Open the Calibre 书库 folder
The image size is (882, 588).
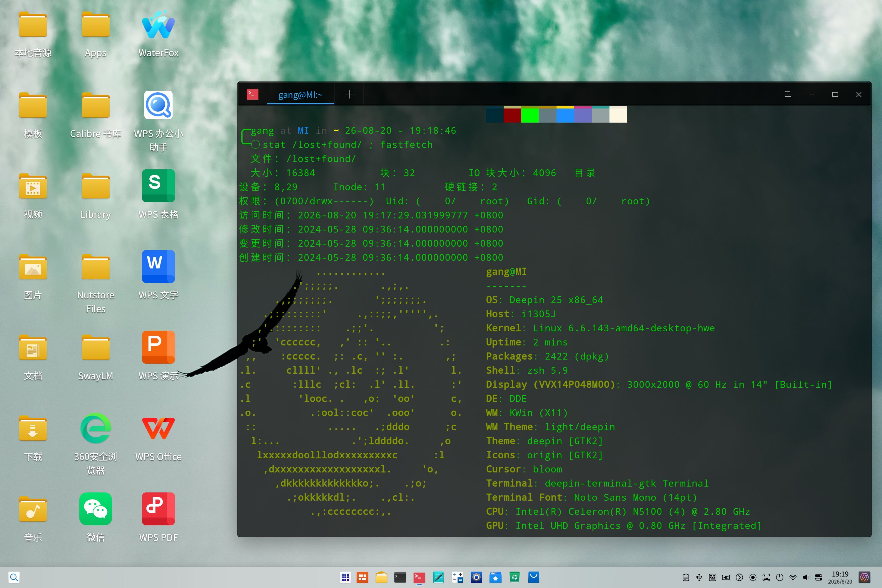tap(96, 115)
